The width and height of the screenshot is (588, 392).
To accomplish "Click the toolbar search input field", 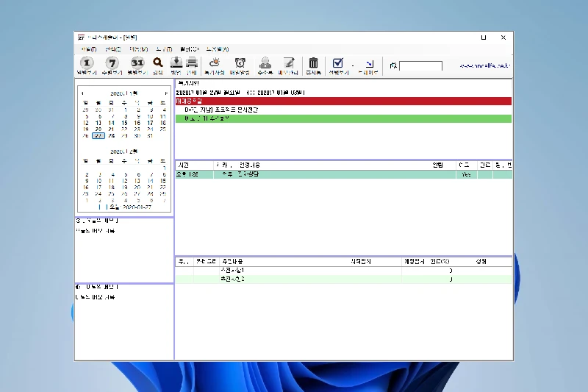I will (420, 66).
